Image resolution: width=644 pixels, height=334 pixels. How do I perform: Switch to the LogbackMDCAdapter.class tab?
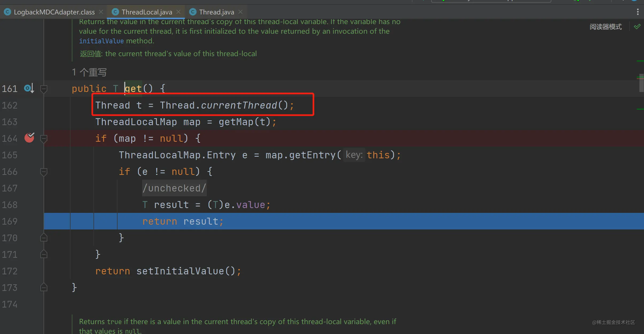coord(54,12)
